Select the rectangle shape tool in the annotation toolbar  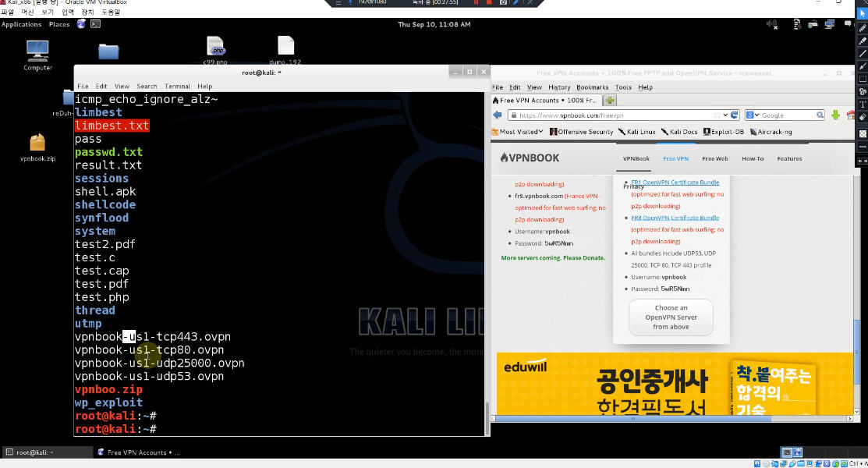pos(862,80)
